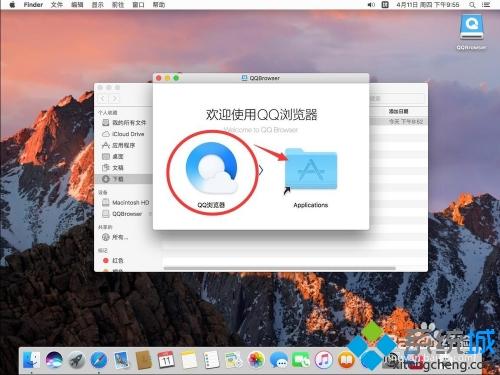Open Messages from the Dock
The height and width of the screenshot is (375, 500).
[x=279, y=360]
